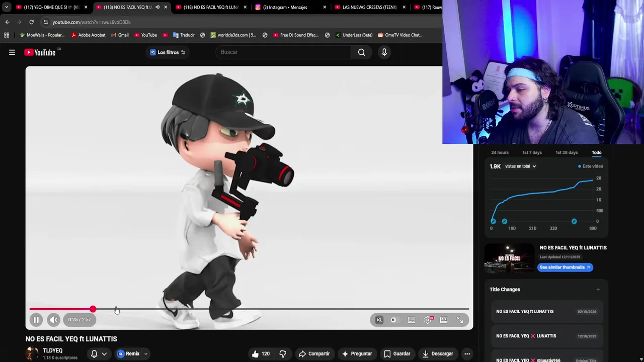The width and height of the screenshot is (644, 362).
Task: Click the youtube.com address bar URL
Action: 92,22
